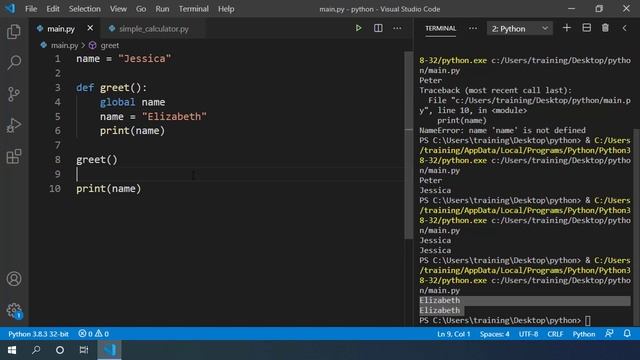Open the Run and Debug view
Image resolution: width=640 pixels, height=360 pixels.
coord(14,125)
